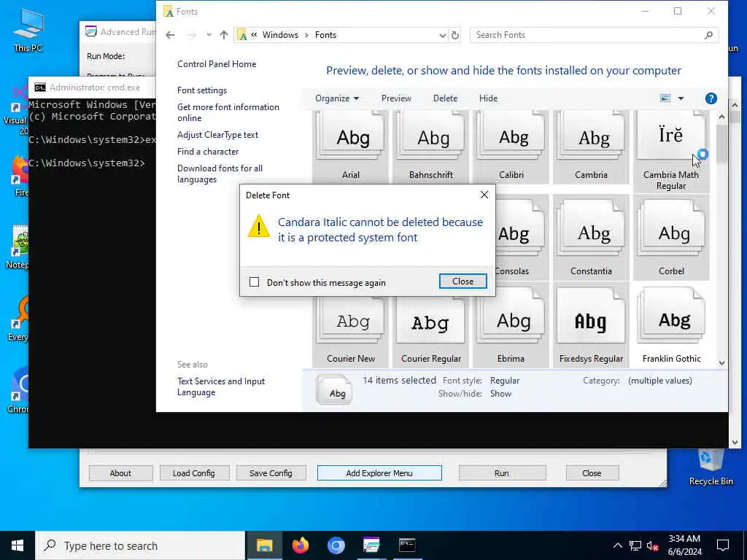Click Save Config in Advanced Run window
Viewport: 747px width, 560px height.
271,472
